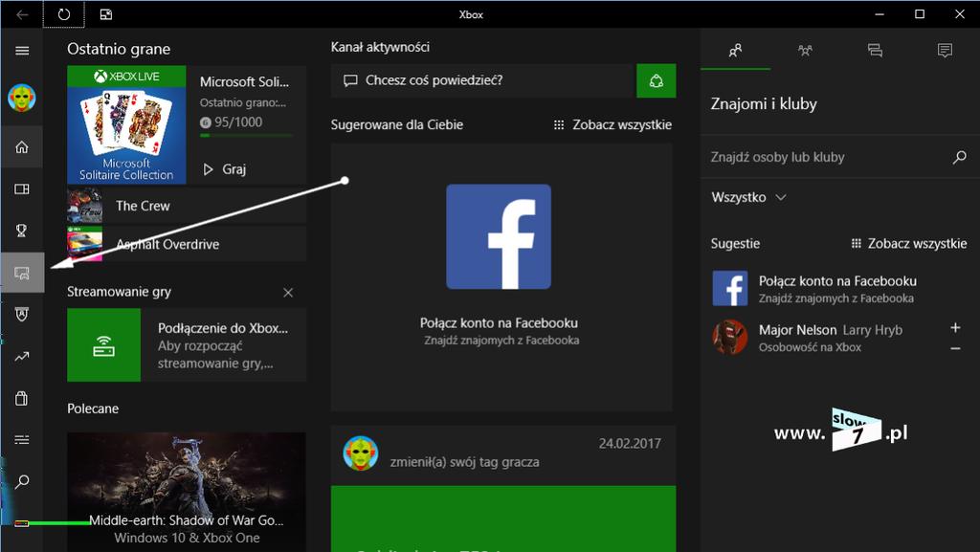
Task: Click 'zmienił(a) swój tag gracza' activity text
Action: [464, 462]
